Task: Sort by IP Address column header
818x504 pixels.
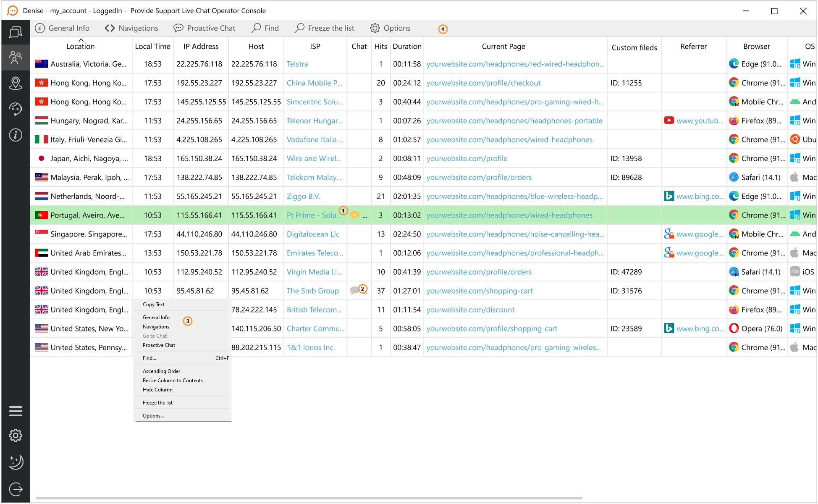Action: click(201, 46)
